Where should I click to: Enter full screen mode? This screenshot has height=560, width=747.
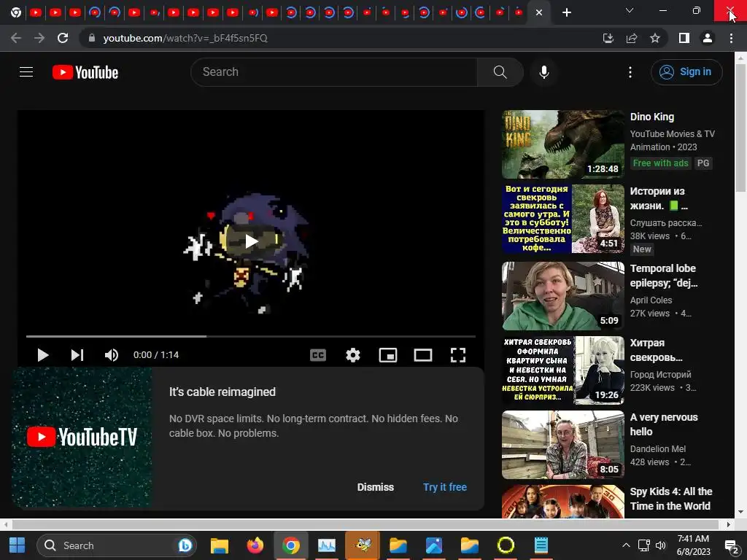tap(458, 355)
